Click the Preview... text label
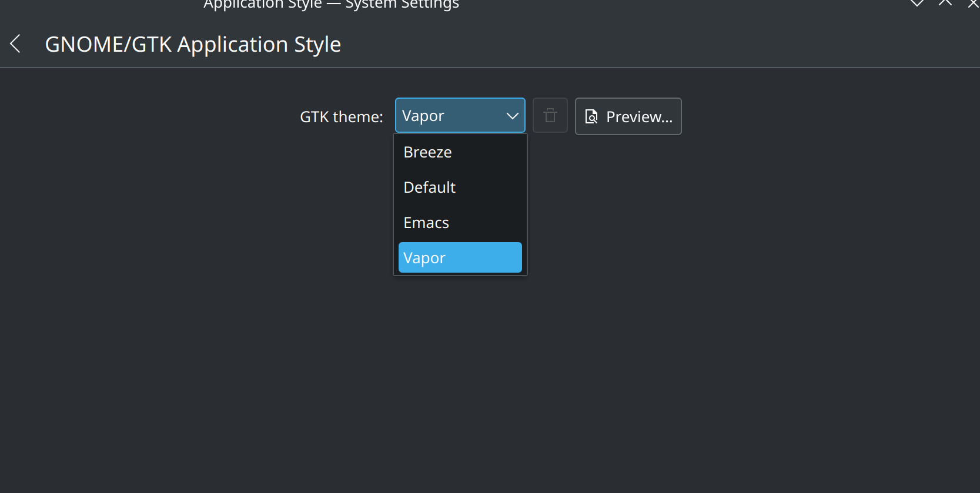980x493 pixels. coord(639,117)
